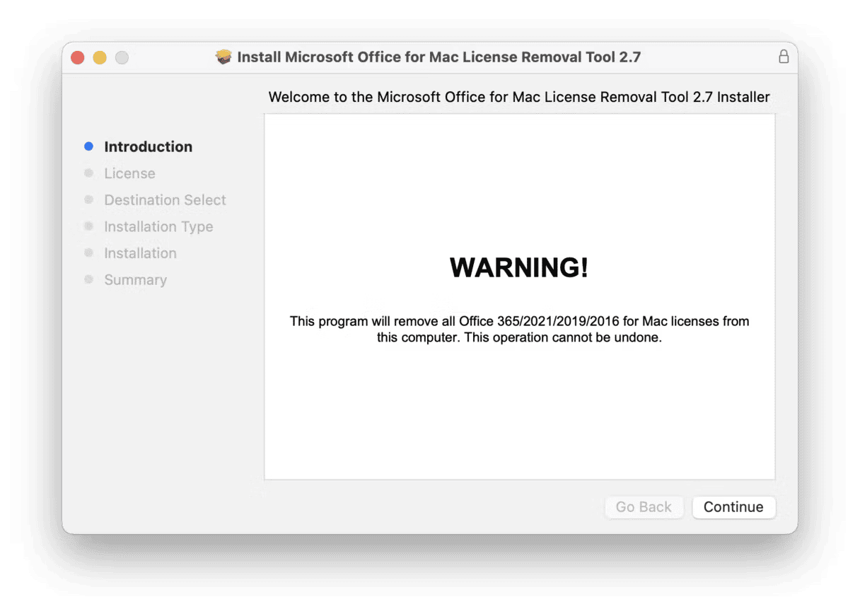Select the Introduction step in sidebar
Screen dimensions: 860x616
click(149, 146)
